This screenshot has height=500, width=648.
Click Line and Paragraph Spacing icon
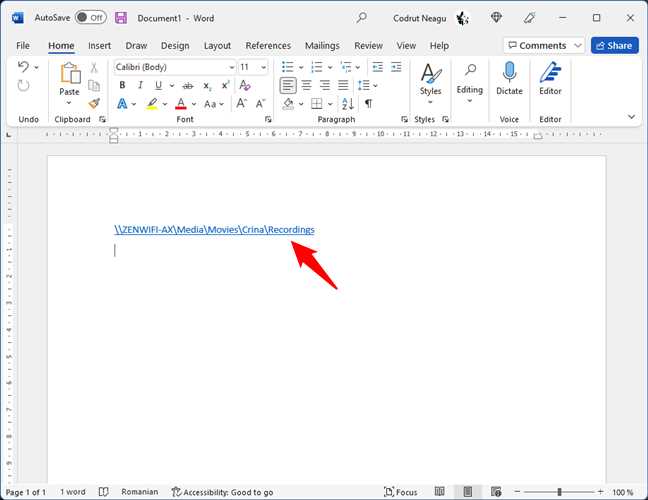click(364, 86)
